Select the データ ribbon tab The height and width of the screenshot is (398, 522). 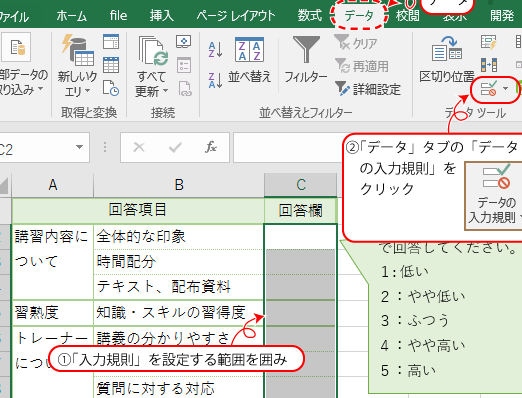click(359, 16)
